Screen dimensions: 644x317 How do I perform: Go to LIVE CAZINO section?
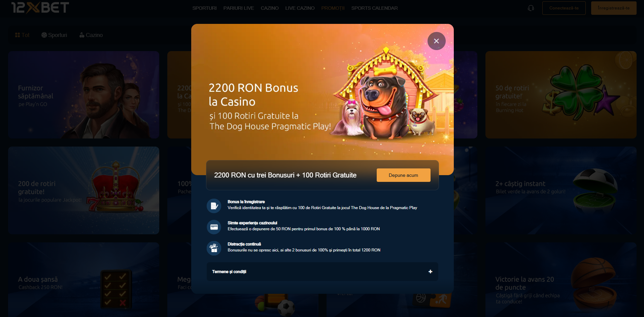[x=300, y=8]
